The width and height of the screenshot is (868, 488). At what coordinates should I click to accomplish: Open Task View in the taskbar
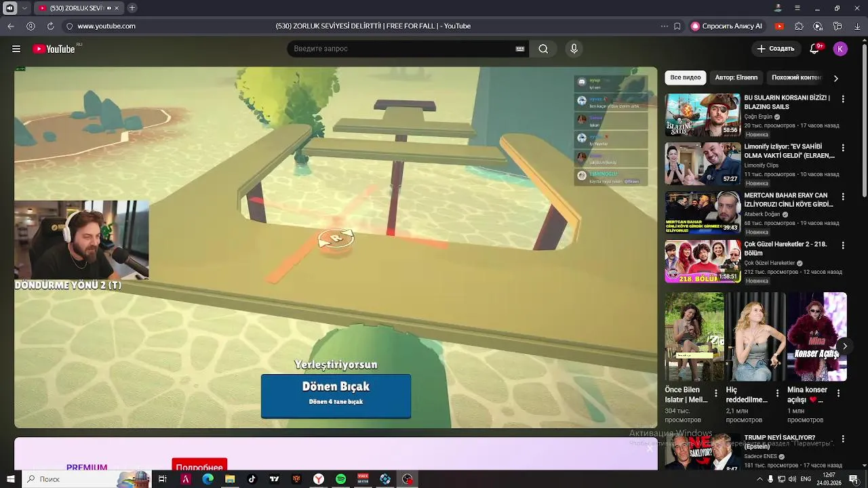coord(162,479)
